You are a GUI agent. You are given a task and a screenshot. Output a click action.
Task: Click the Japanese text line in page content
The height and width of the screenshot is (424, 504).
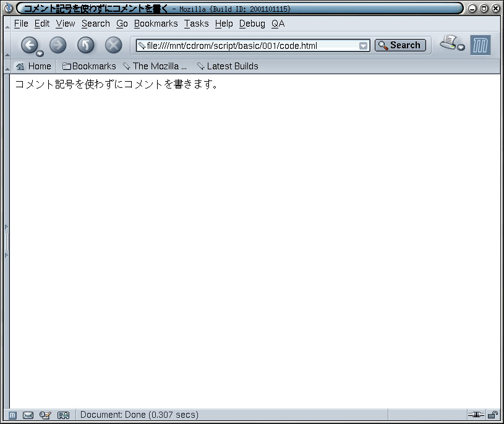point(117,84)
